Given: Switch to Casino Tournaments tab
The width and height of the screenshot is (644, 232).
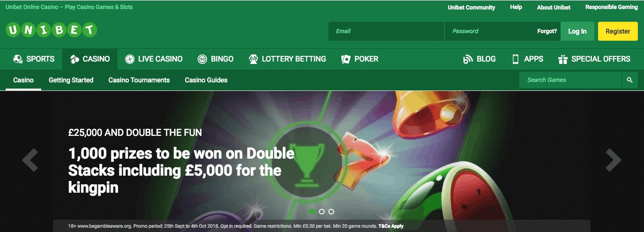Looking at the screenshot, I should [139, 80].
